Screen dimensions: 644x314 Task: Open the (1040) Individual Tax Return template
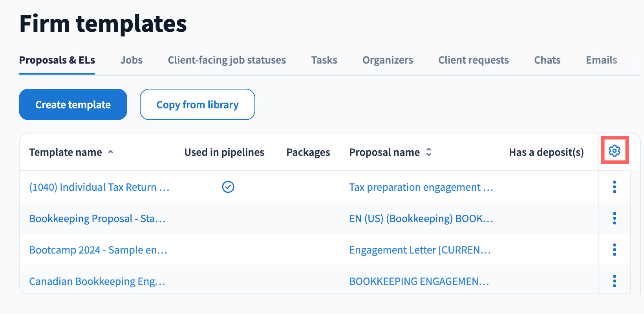[x=99, y=187]
